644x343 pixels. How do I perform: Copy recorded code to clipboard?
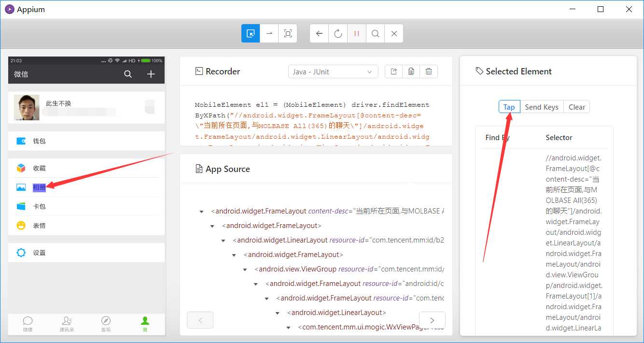[411, 71]
